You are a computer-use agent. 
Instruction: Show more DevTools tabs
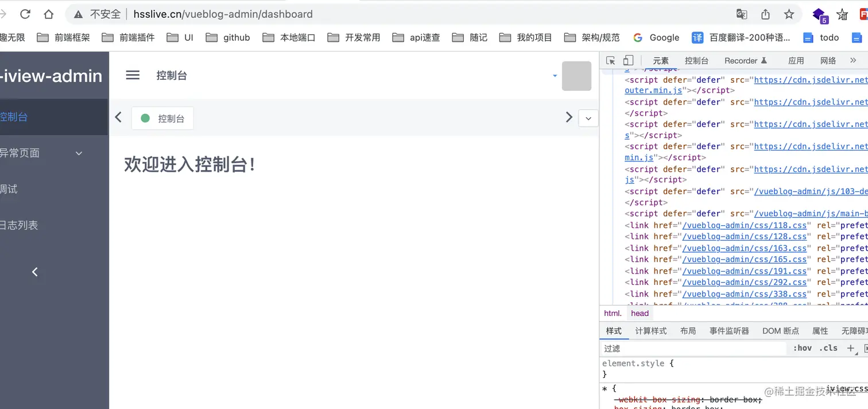click(x=853, y=60)
